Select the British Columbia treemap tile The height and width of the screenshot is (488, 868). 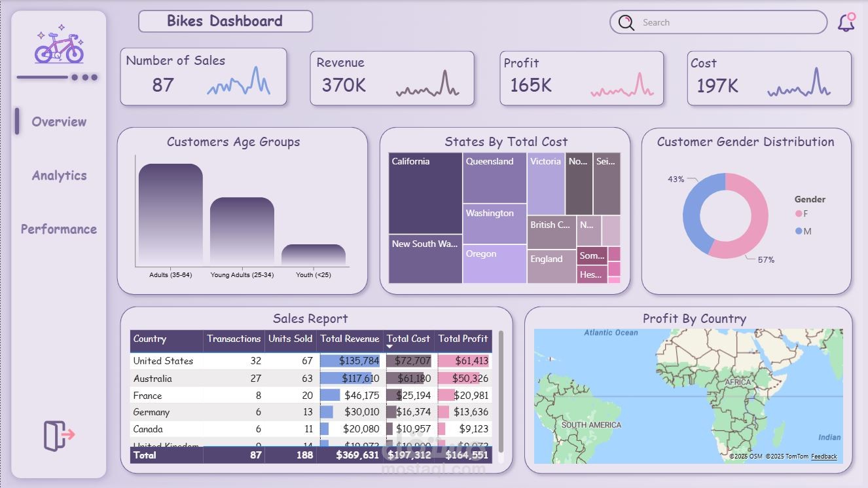pos(552,233)
